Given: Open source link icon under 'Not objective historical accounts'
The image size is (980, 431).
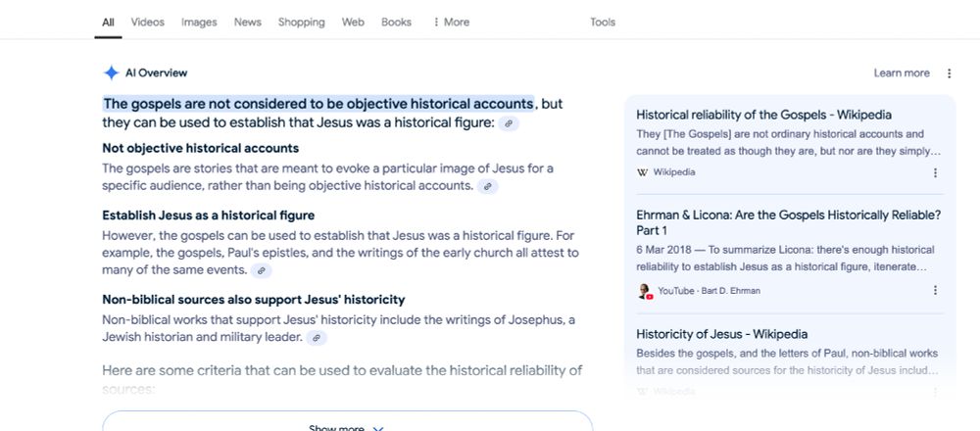Looking at the screenshot, I should pos(487,186).
